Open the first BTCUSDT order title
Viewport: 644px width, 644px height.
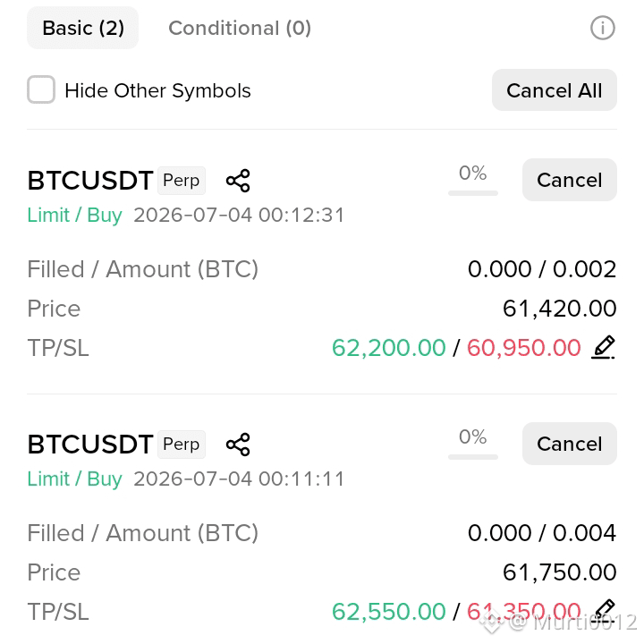point(90,181)
